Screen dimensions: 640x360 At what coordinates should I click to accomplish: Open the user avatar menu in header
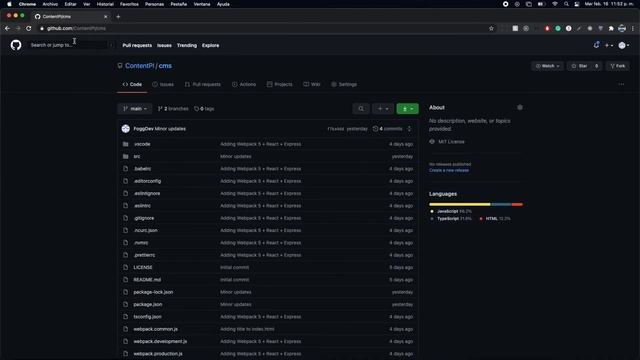point(624,45)
